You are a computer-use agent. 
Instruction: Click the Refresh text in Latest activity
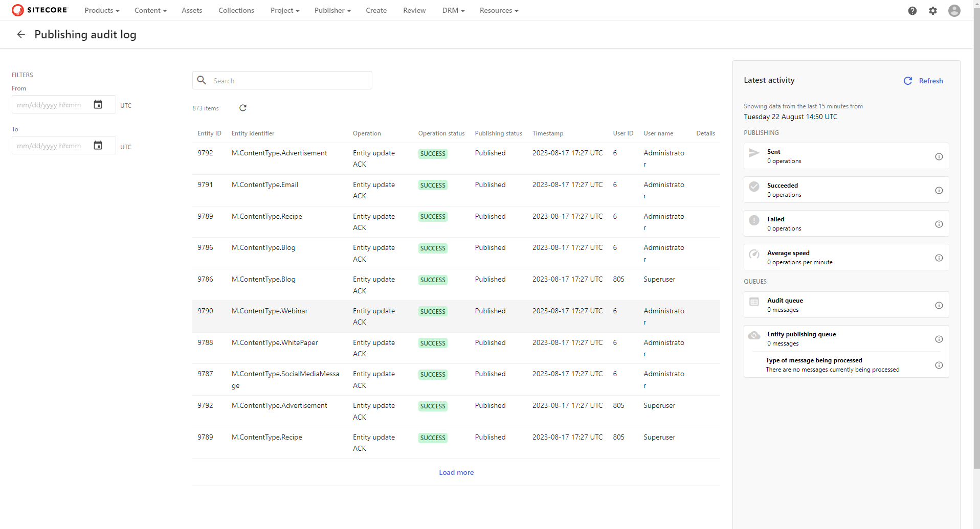click(x=931, y=81)
